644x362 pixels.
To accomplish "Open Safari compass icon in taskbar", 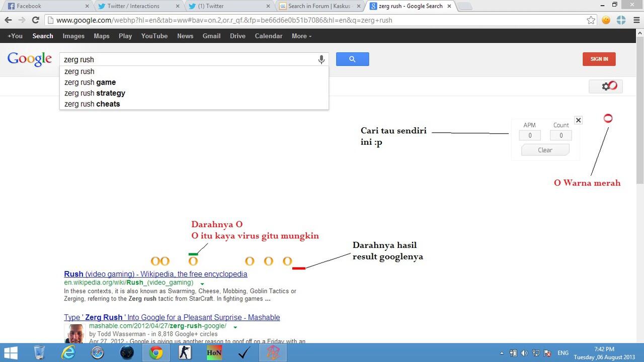I will (98, 352).
